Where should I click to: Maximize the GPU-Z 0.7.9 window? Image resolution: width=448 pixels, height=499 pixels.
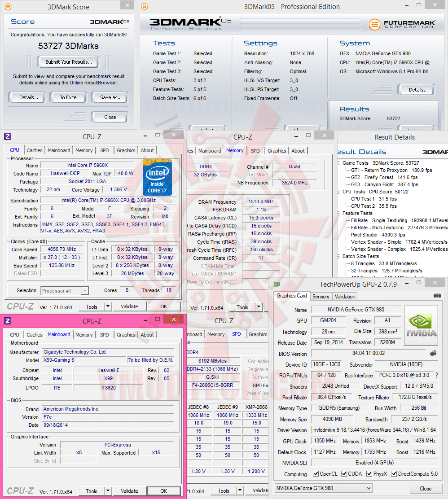tap(419, 283)
